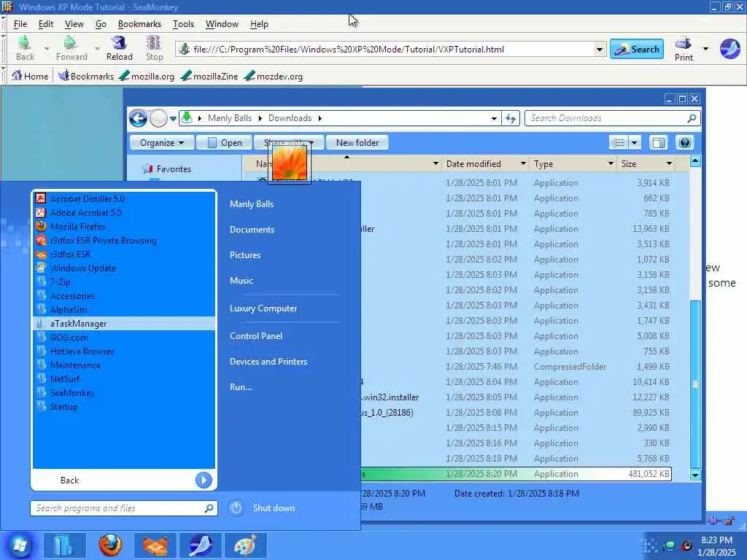The image size is (747, 560).
Task: Open Windows Update from Start menu
Action: 124,268
